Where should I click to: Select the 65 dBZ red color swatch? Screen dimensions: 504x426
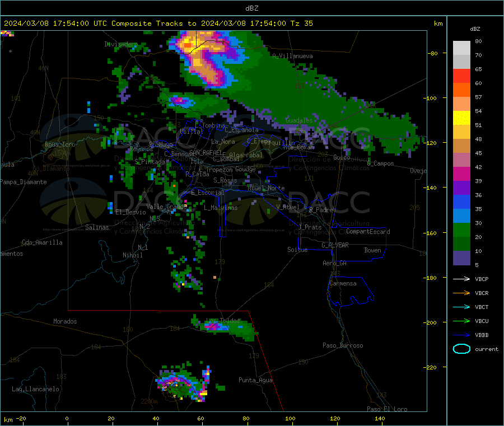(x=461, y=76)
